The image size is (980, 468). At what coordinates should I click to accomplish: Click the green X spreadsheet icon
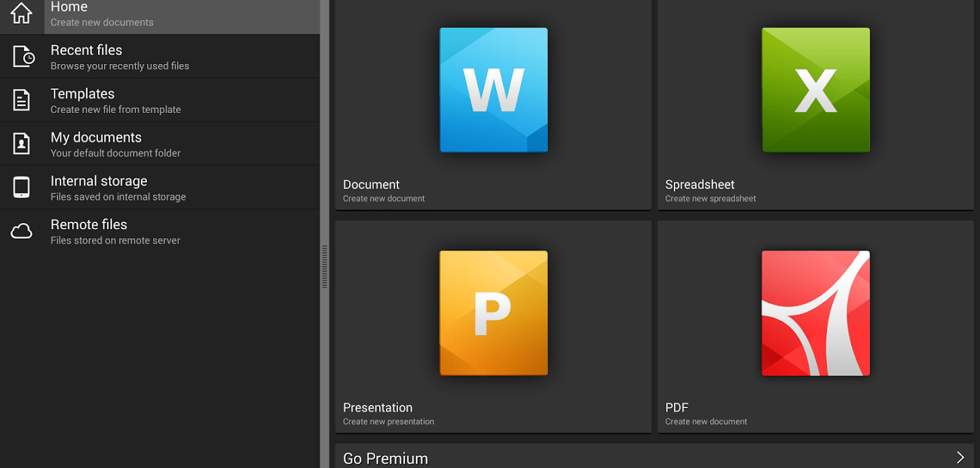click(815, 90)
